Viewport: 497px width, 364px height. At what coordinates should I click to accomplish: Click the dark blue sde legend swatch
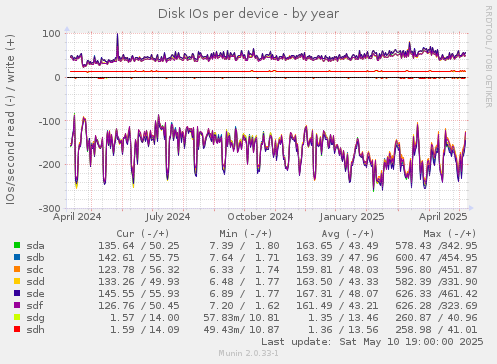[x=17, y=293]
